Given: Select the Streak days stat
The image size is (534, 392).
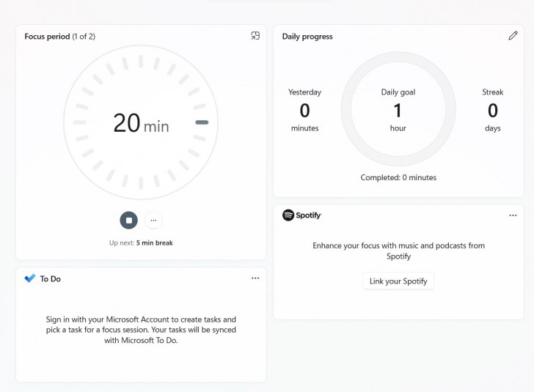Looking at the screenshot, I should pos(492,110).
